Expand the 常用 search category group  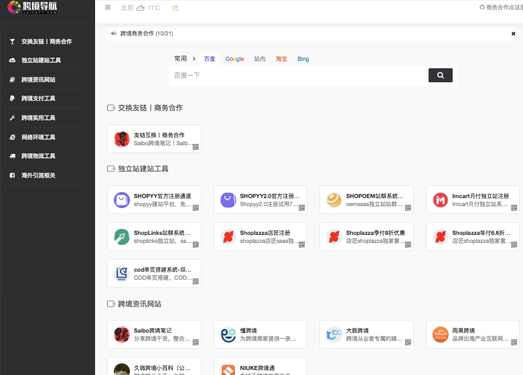click(x=184, y=59)
